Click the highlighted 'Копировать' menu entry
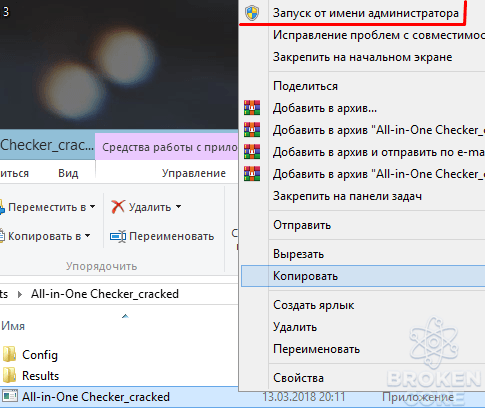Viewport: 485px width, 409px height. click(362, 276)
